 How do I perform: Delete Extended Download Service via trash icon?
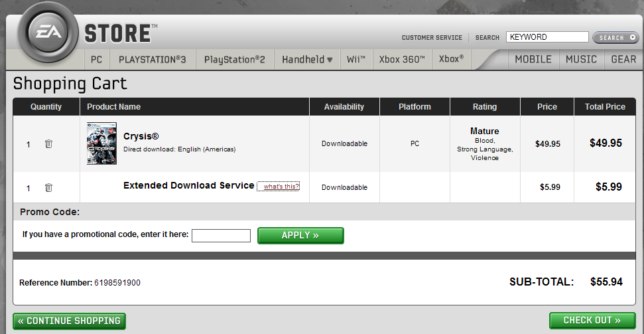[48, 187]
